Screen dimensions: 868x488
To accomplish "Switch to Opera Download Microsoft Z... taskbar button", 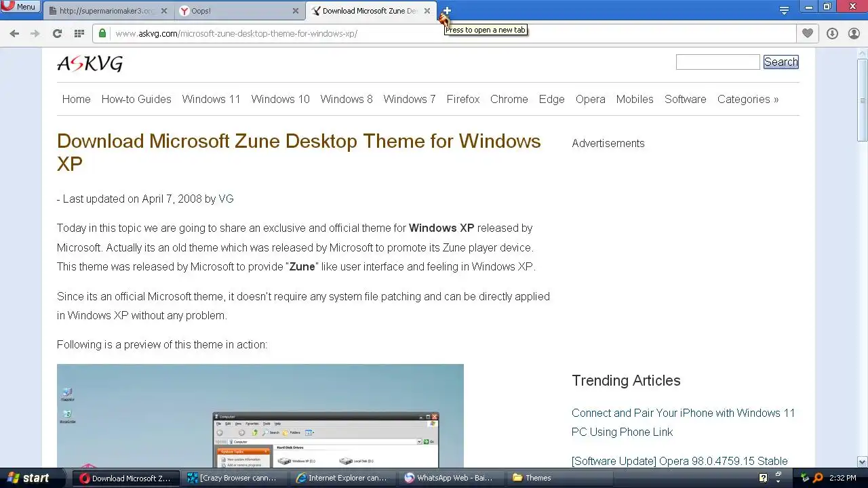I will [x=127, y=478].
